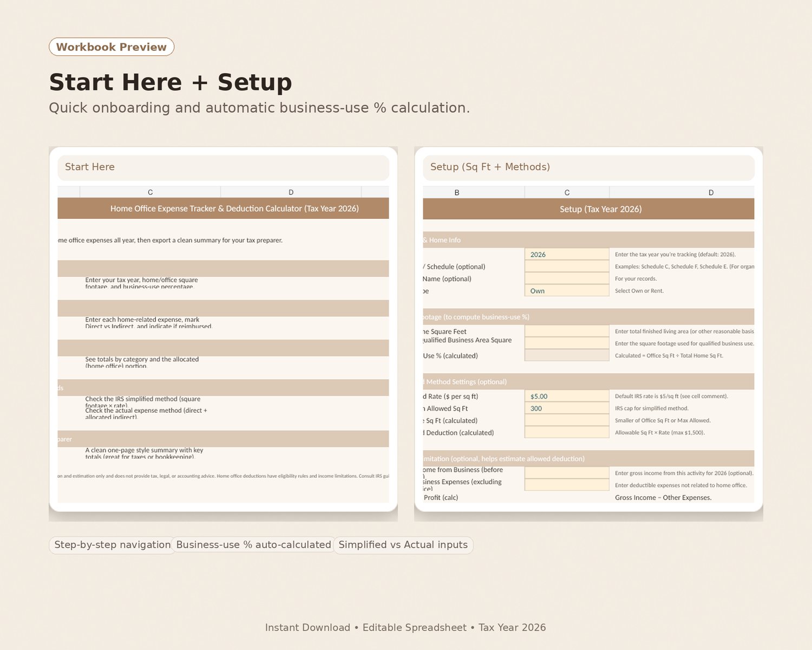Open the Setup (Sq Ft + Methods) sheet header
The width and height of the screenshot is (812, 650).
589,167
